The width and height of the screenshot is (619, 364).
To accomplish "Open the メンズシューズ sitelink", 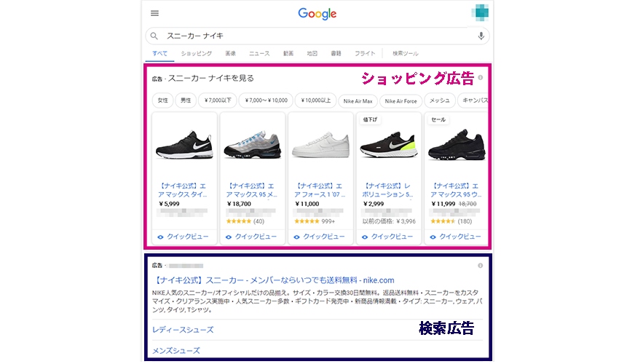I will [176, 351].
